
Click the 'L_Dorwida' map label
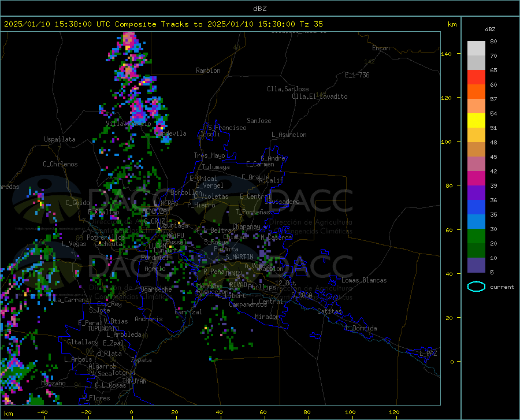(361, 329)
